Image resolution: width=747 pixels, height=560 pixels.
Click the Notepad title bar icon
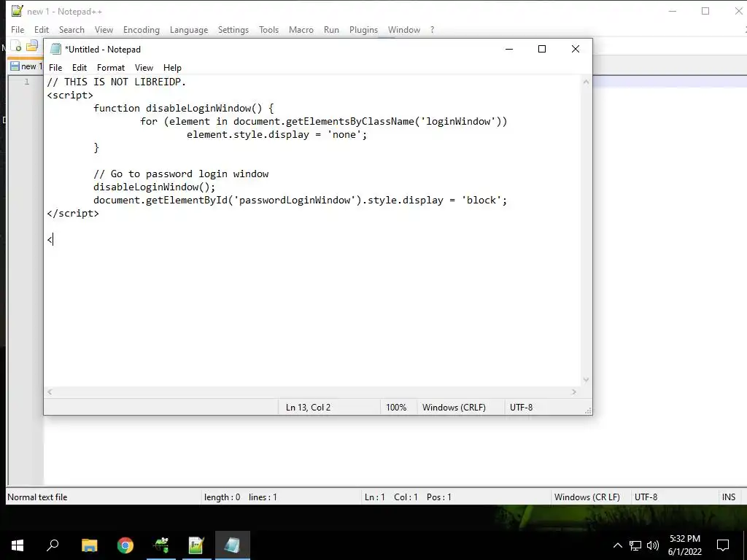click(56, 49)
